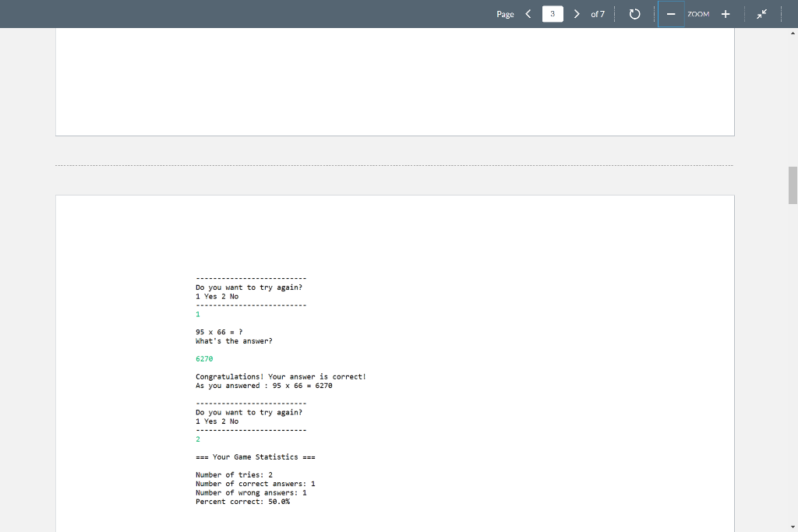The width and height of the screenshot is (798, 532).
Task: Click the 'of 7' page count label
Action: (598, 13)
